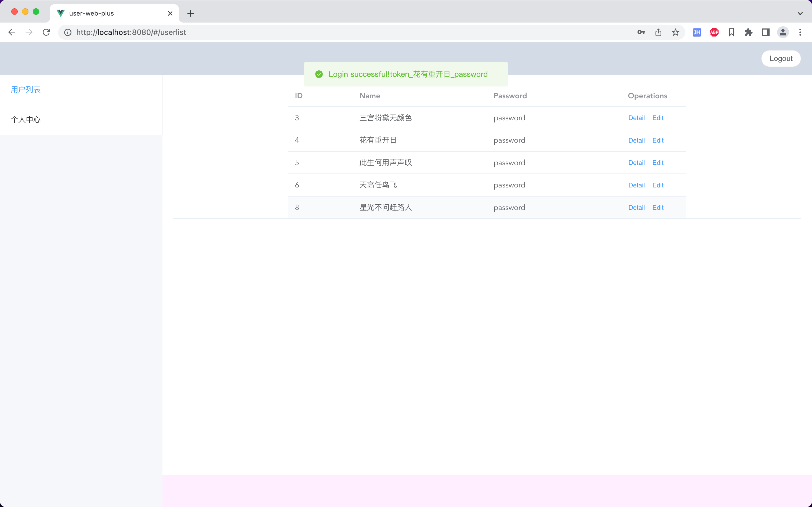Open the saved passwords key icon
Image resolution: width=812 pixels, height=507 pixels.
tap(641, 32)
